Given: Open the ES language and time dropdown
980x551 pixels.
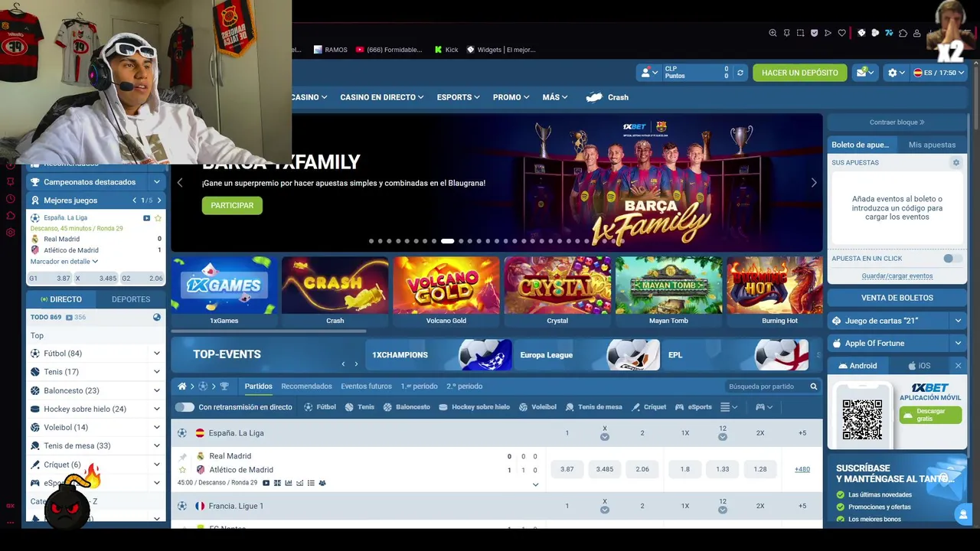Looking at the screenshot, I should coord(939,73).
